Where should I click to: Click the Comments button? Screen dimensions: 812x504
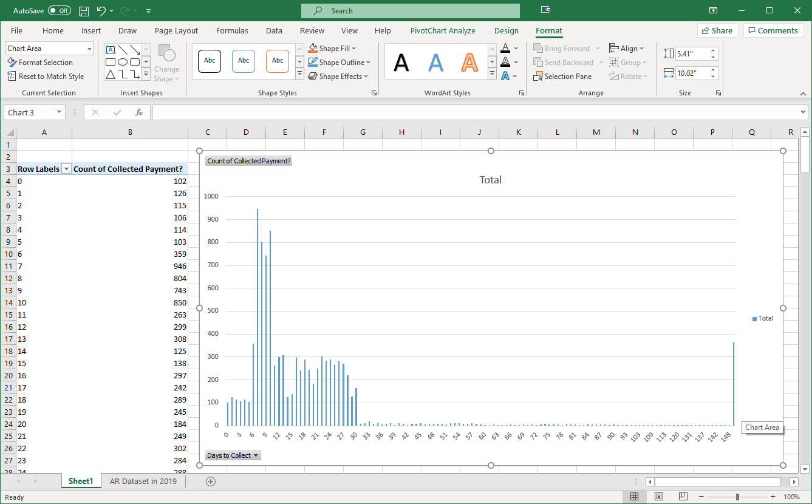(x=773, y=30)
